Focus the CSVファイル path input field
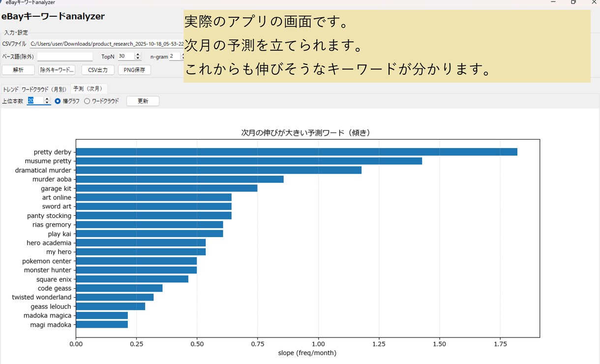This screenshot has width=600, height=364. 106,44
